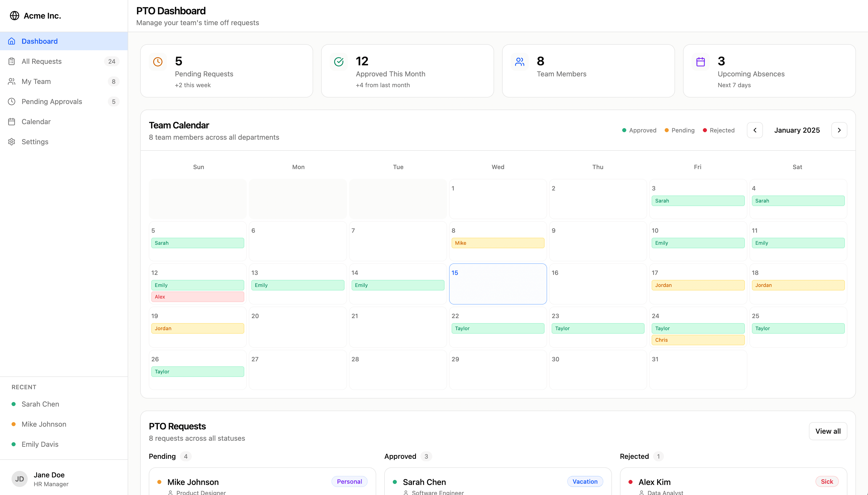Image resolution: width=868 pixels, height=495 pixels.
Task: Click the Emily event on January 13
Action: click(x=298, y=285)
